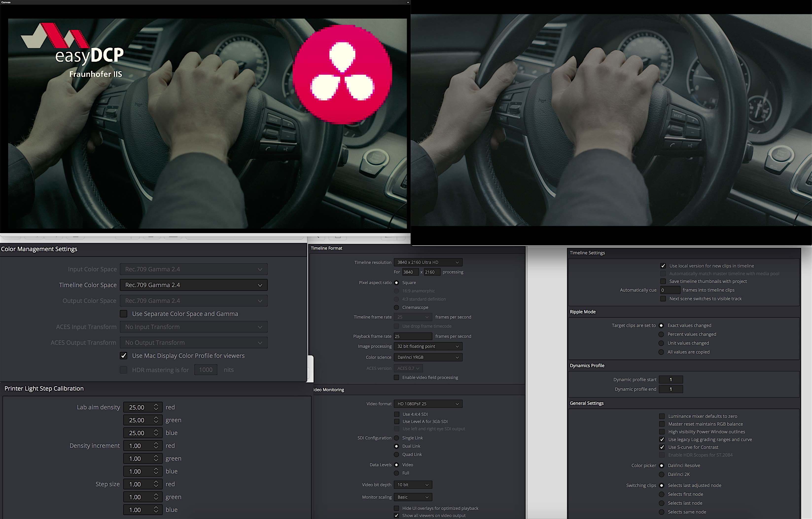Click the Step size blue stepper arrows
Image resolution: width=812 pixels, height=519 pixels.
156,510
